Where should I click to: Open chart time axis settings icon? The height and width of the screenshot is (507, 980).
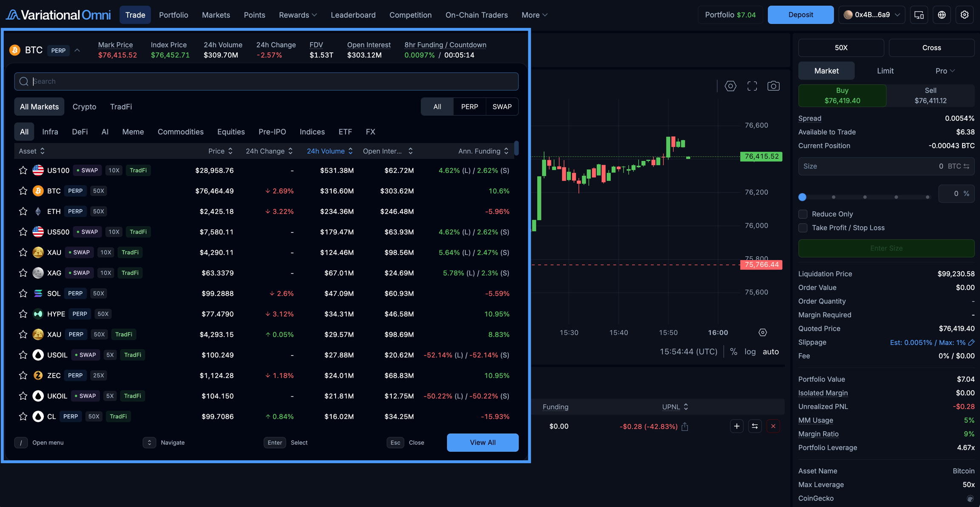tap(763, 332)
